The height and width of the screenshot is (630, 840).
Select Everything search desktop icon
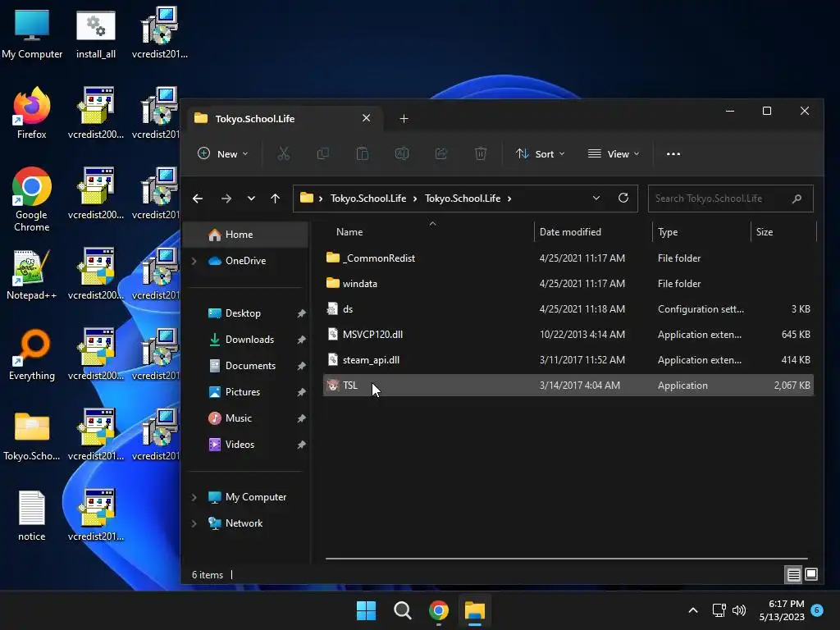coord(32,354)
